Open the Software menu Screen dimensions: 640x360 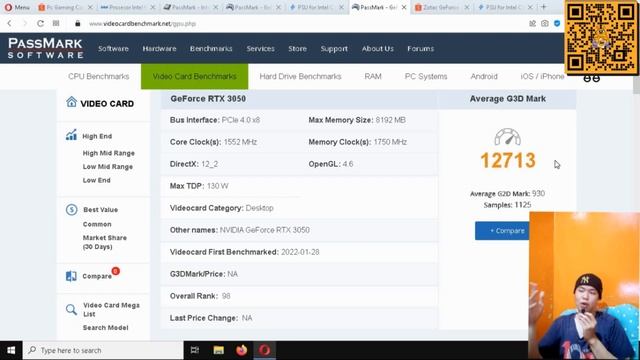tap(113, 49)
